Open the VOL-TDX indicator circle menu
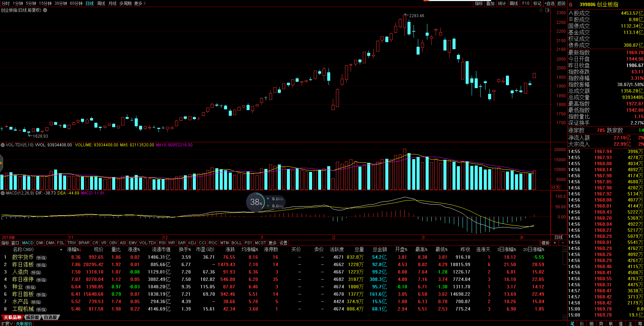This screenshot has height=326, width=644. pos(3,145)
